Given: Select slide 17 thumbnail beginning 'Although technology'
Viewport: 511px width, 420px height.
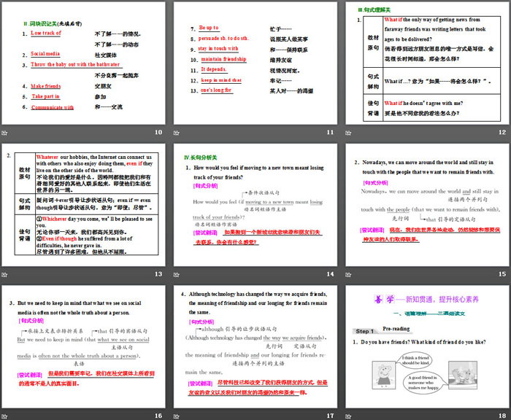Looking at the screenshot, I should click(255, 347).
